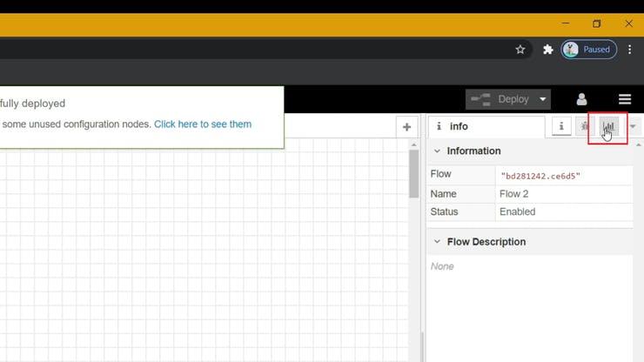Click the Paused profile button
The image size is (644, 362).
click(x=589, y=50)
